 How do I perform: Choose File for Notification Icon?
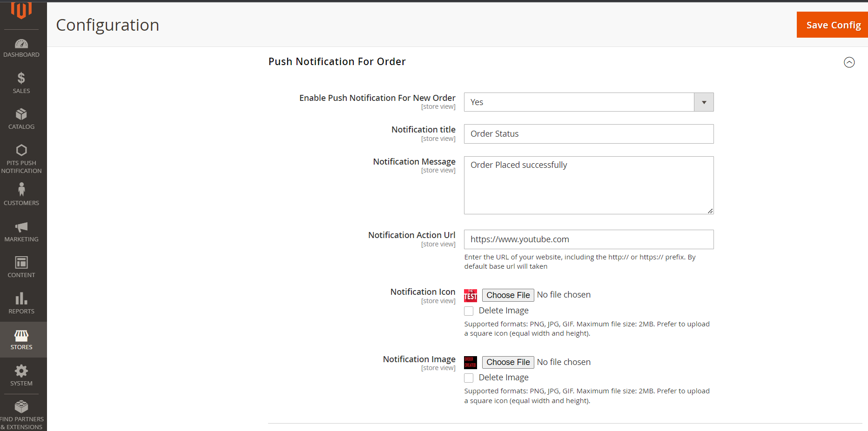click(x=508, y=295)
